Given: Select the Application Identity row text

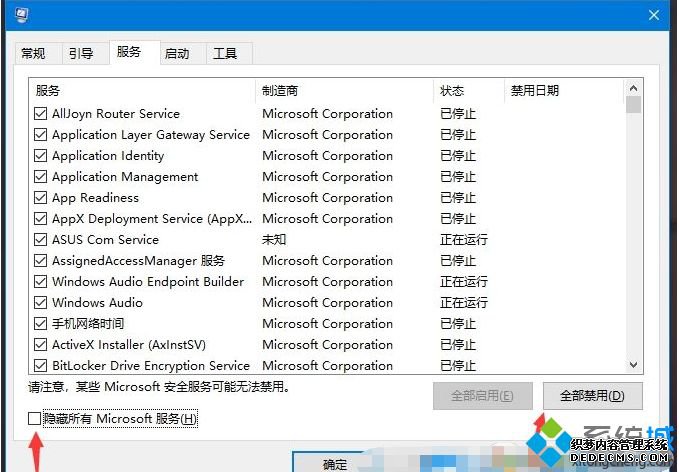Looking at the screenshot, I should pyautogui.click(x=108, y=156).
